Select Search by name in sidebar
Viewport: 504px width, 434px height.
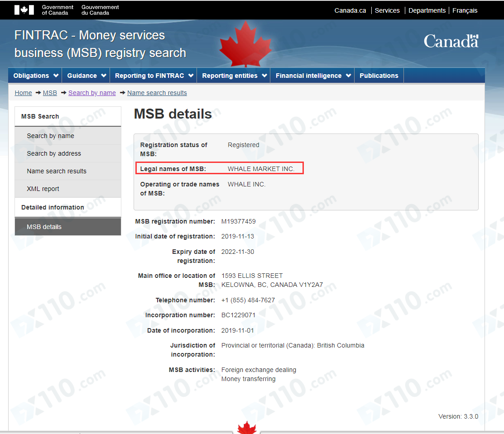(x=68, y=136)
